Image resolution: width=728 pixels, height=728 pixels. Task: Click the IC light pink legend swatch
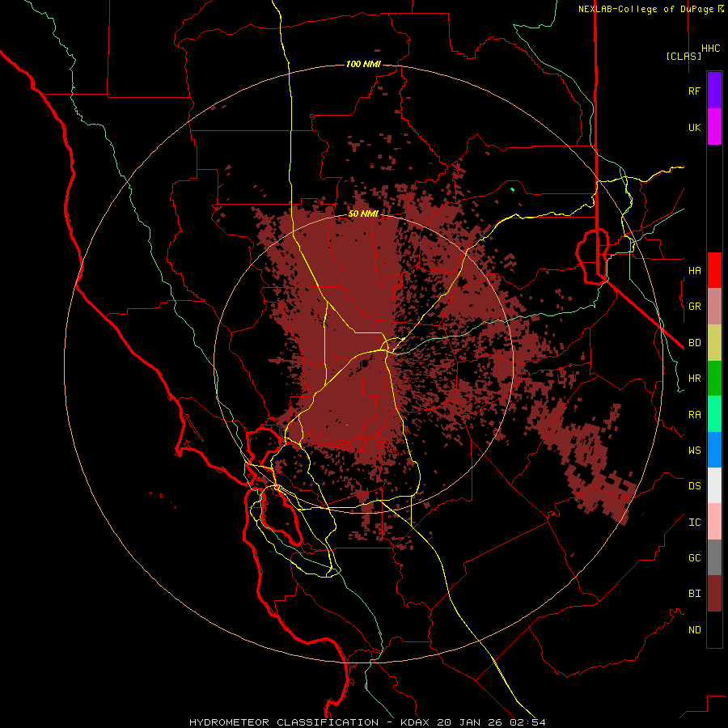click(714, 522)
